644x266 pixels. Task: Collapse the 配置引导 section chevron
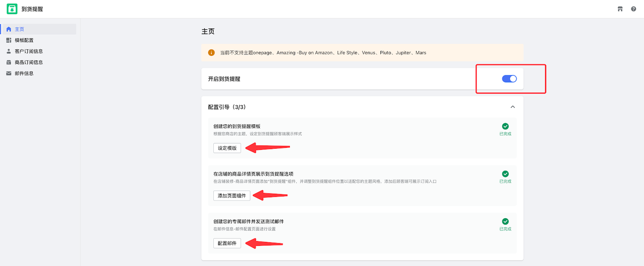[513, 107]
